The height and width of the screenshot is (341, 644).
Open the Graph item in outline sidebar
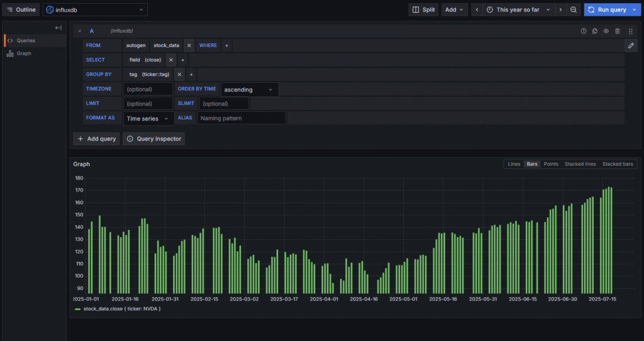[x=24, y=53]
